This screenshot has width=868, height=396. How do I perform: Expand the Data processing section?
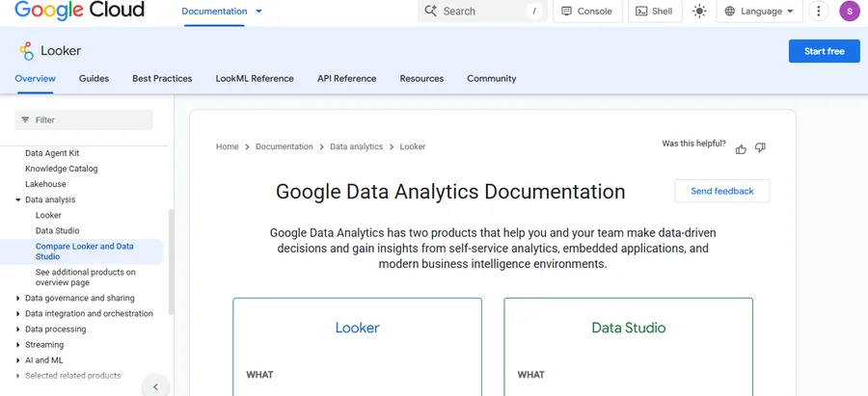(x=18, y=330)
